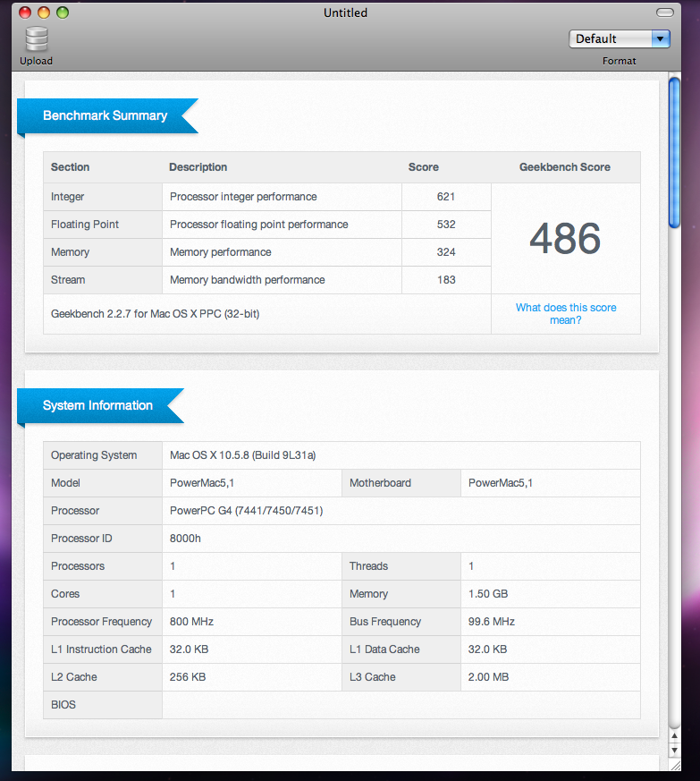The image size is (700, 781).
Task: Click the Section column header
Action: [71, 167]
